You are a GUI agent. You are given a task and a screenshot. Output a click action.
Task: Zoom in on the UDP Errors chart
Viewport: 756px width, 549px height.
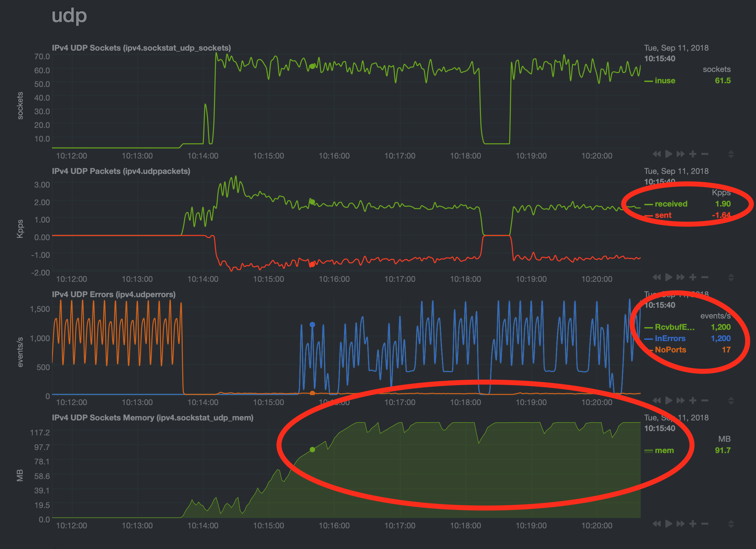693,400
